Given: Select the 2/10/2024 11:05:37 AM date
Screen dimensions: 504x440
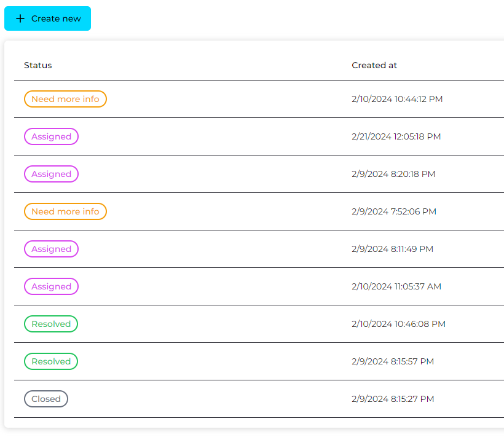Looking at the screenshot, I should pos(396,286).
